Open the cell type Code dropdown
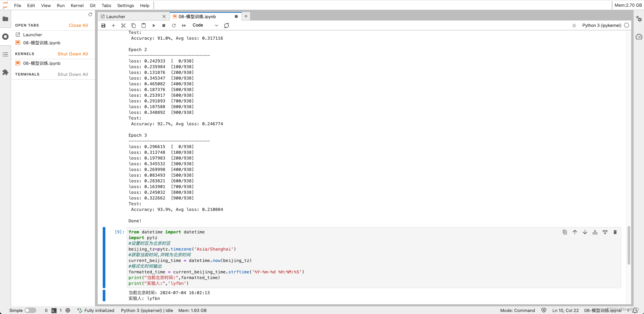 click(x=205, y=25)
